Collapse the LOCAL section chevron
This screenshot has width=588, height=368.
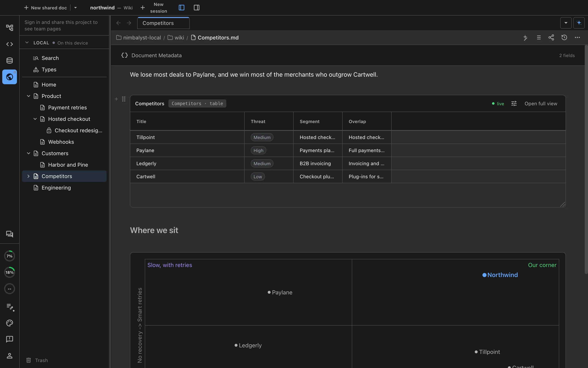27,43
